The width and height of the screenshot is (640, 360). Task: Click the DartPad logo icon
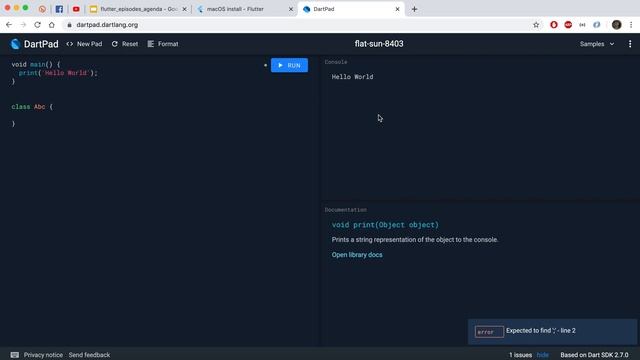coord(15,44)
